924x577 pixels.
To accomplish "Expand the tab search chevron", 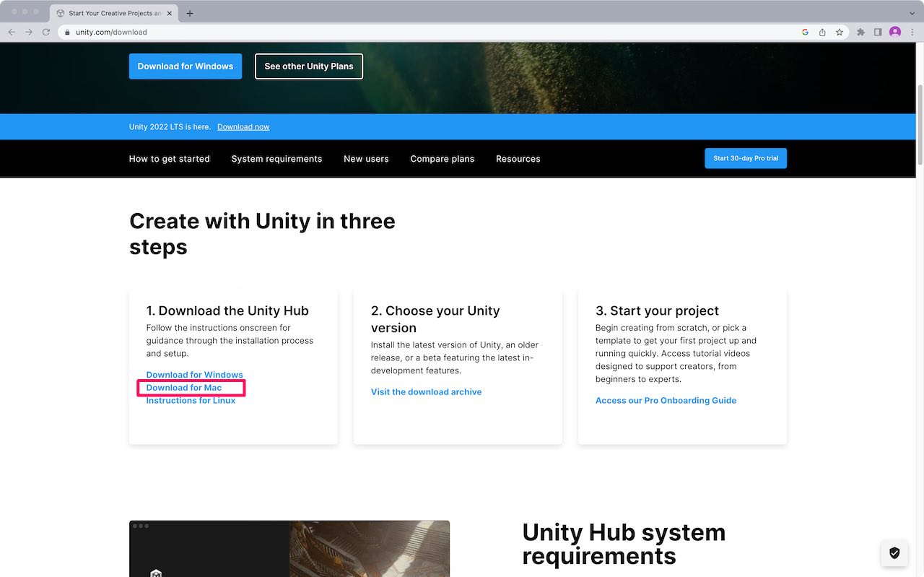I will point(912,13).
